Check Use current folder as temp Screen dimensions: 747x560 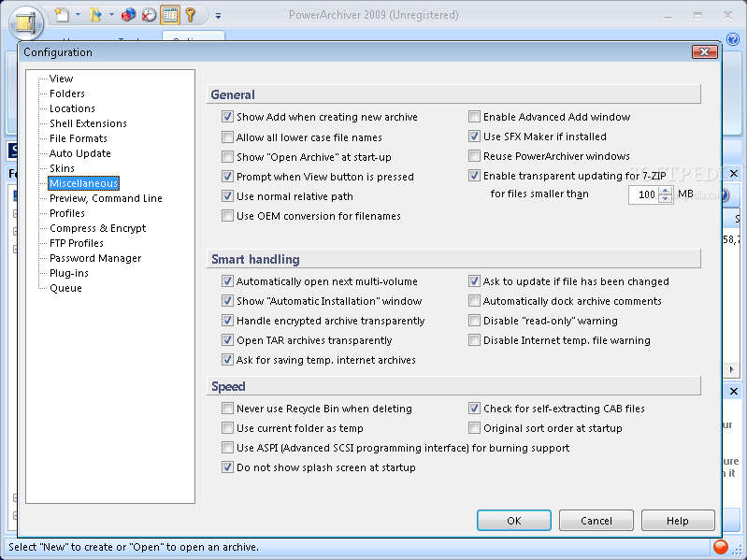pyautogui.click(x=227, y=427)
